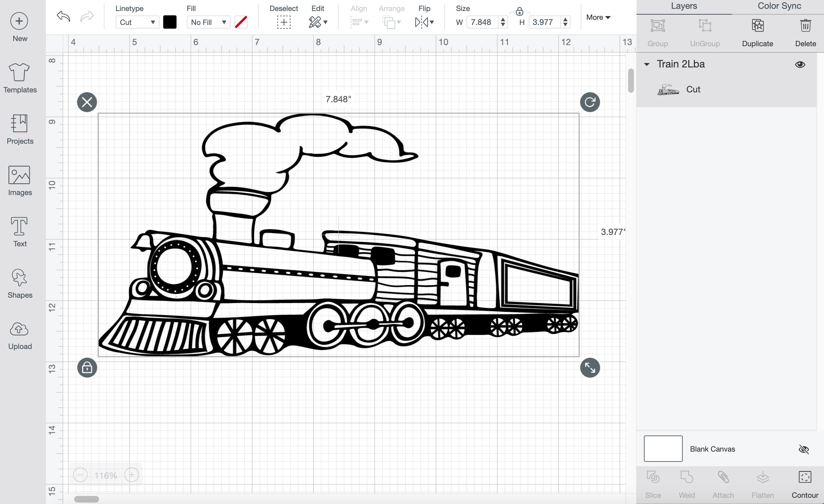Click the zoom in plus button
This screenshot has height=504, width=824.
coord(131,475)
